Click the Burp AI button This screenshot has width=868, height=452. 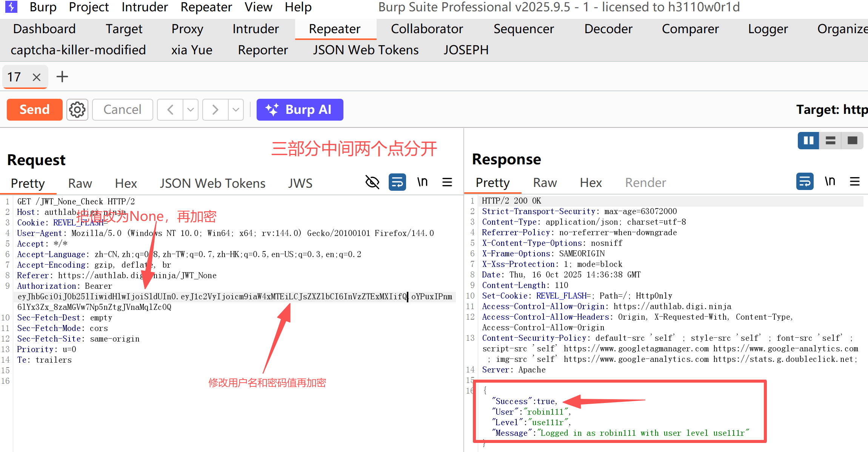[300, 110]
